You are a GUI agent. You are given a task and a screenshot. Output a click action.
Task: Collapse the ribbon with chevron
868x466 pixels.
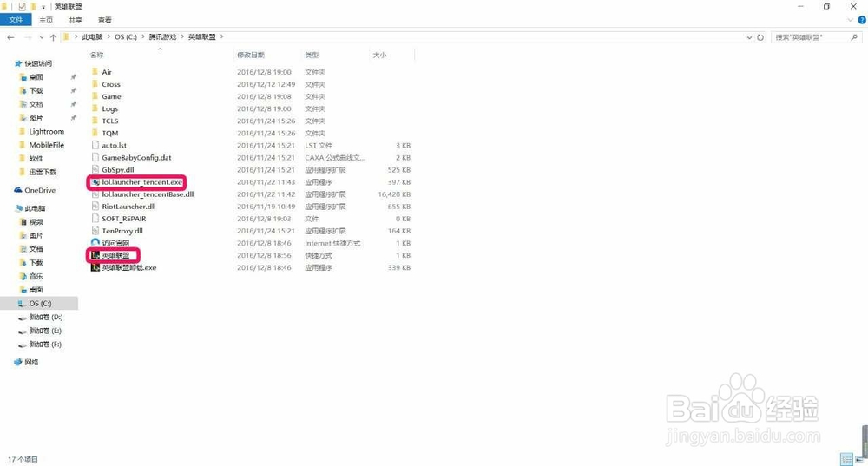tap(851, 20)
